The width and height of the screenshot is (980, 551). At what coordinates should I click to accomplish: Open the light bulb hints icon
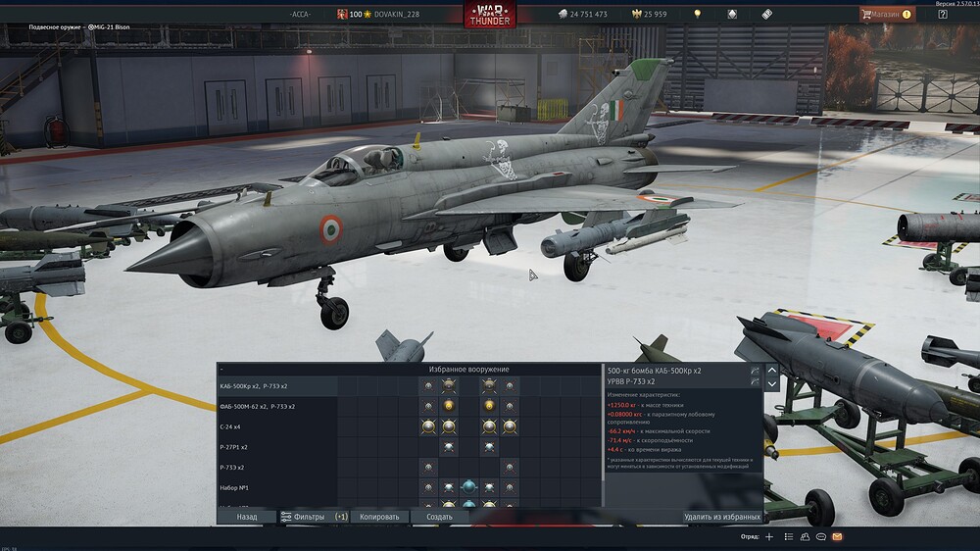point(698,14)
